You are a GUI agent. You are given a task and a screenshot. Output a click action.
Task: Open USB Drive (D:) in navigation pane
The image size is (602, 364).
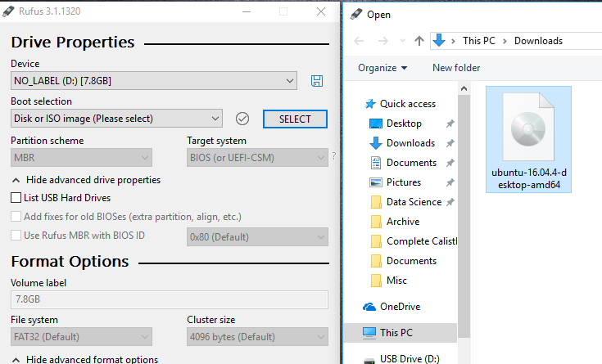[x=410, y=358]
